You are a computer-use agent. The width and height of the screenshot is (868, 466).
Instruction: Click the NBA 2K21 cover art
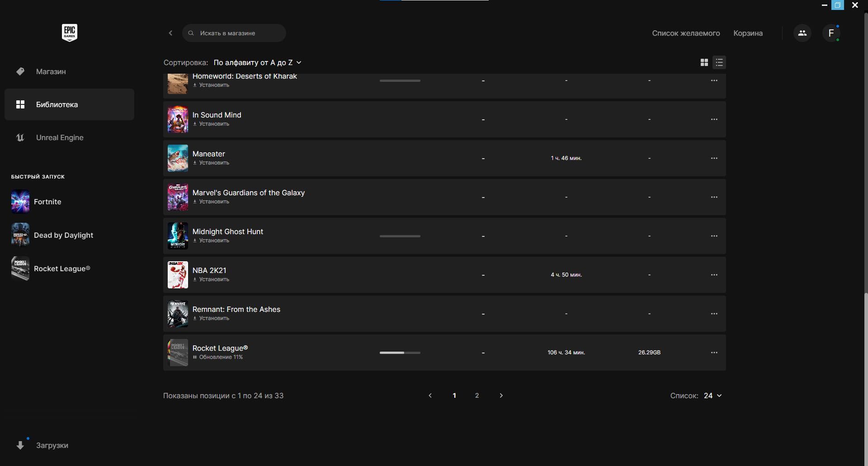click(x=178, y=275)
